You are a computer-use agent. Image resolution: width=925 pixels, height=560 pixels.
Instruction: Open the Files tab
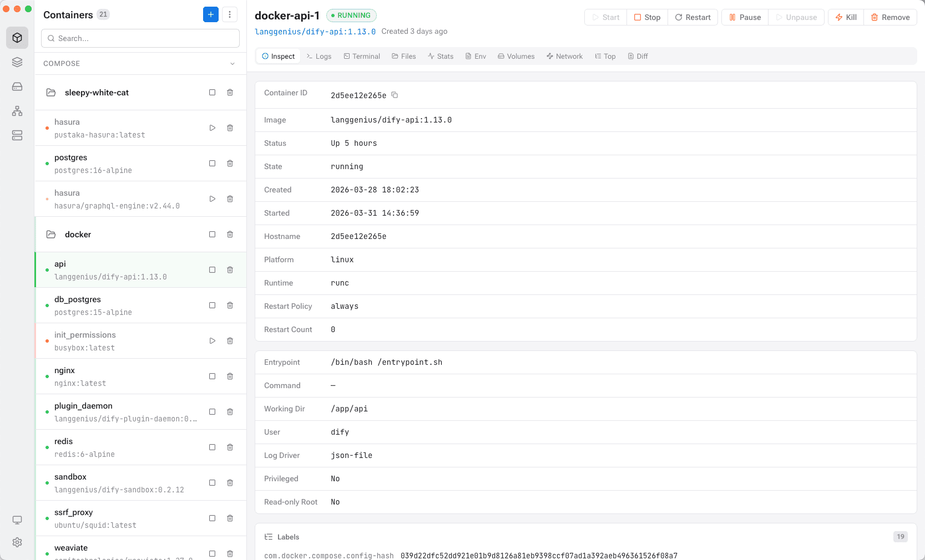click(404, 57)
